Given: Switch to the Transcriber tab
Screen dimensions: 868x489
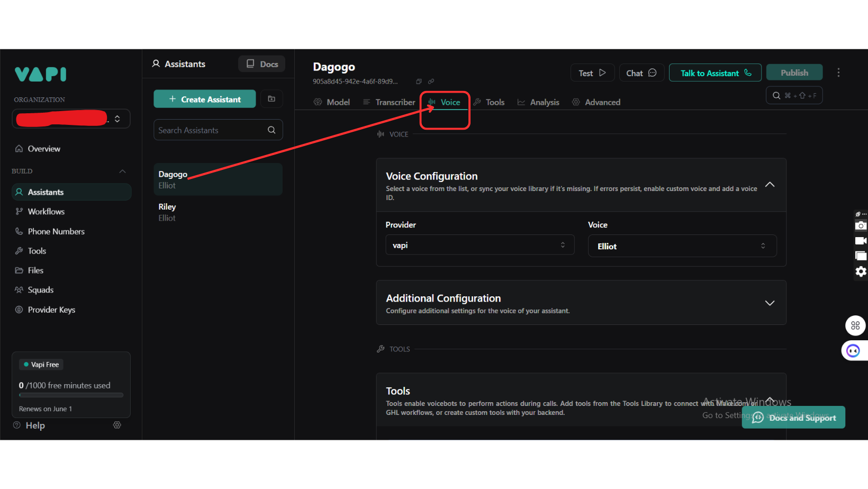Looking at the screenshot, I should 389,102.
